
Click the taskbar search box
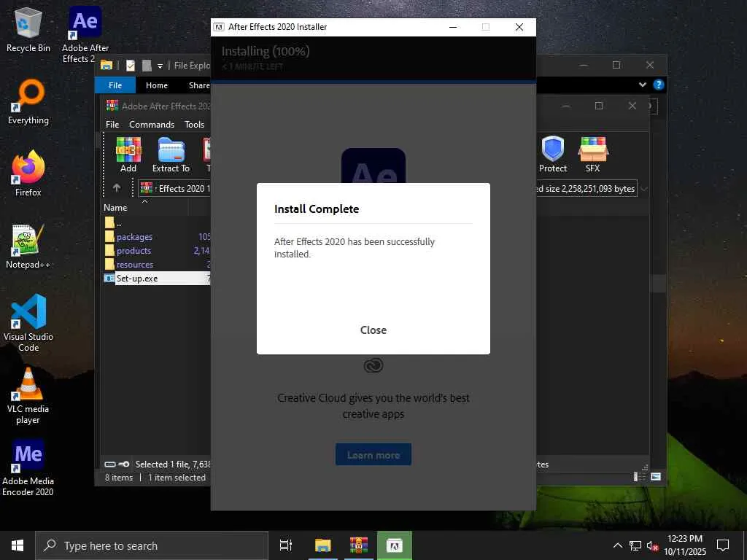point(152,545)
